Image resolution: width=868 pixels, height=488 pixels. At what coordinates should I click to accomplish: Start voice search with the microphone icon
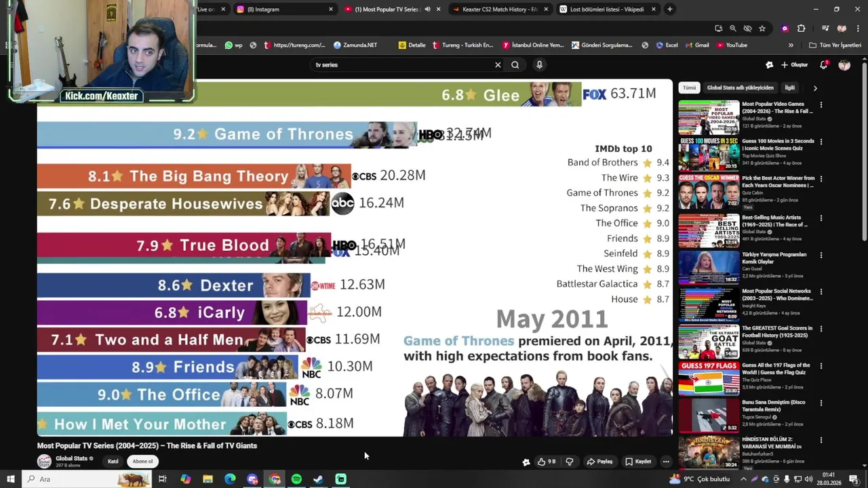pyautogui.click(x=539, y=65)
